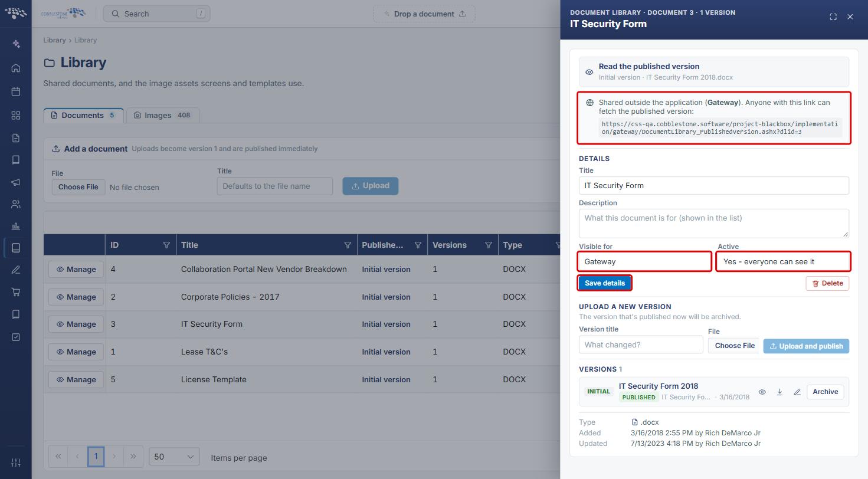
Task: Click the megaphone icon in the sidebar
Action: click(16, 182)
